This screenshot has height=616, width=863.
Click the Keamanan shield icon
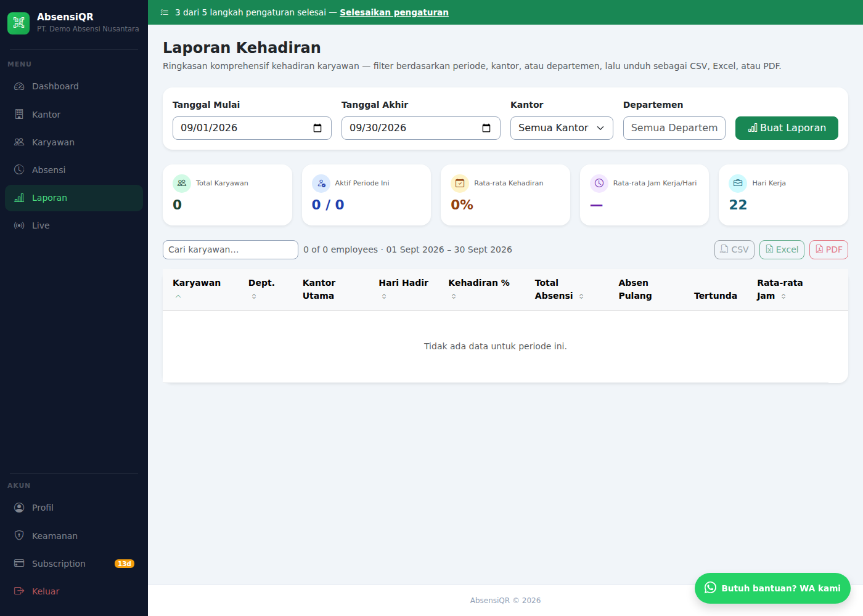tap(19, 536)
